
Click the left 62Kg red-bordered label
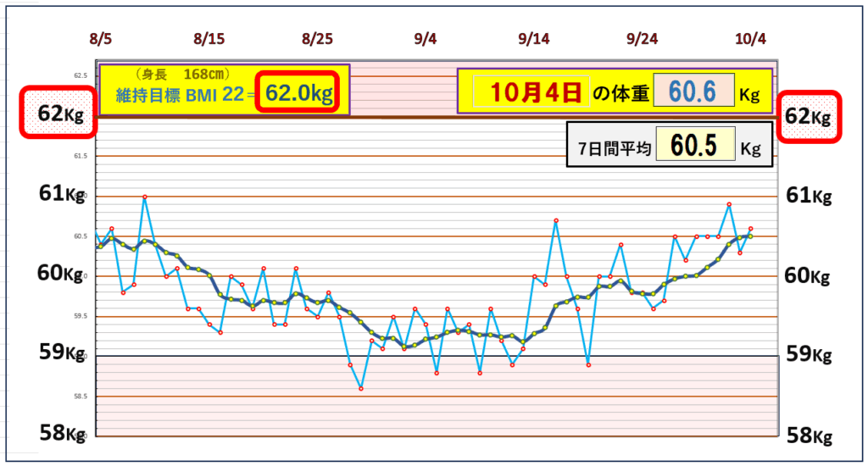pyautogui.click(x=58, y=114)
